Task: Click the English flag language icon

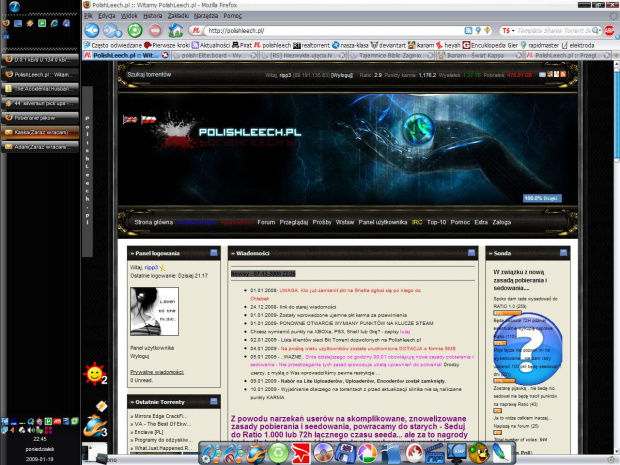Action: point(130,119)
